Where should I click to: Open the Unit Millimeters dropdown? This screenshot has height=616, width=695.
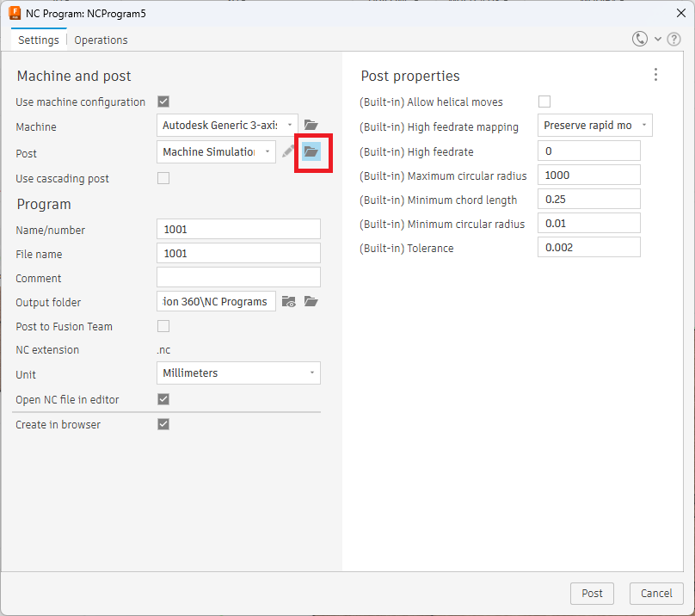coord(311,373)
